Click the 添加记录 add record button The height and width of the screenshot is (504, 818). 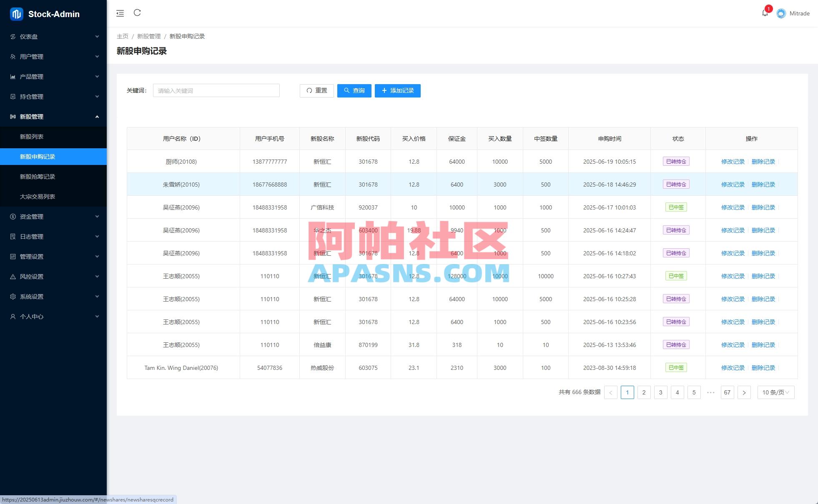pos(397,90)
